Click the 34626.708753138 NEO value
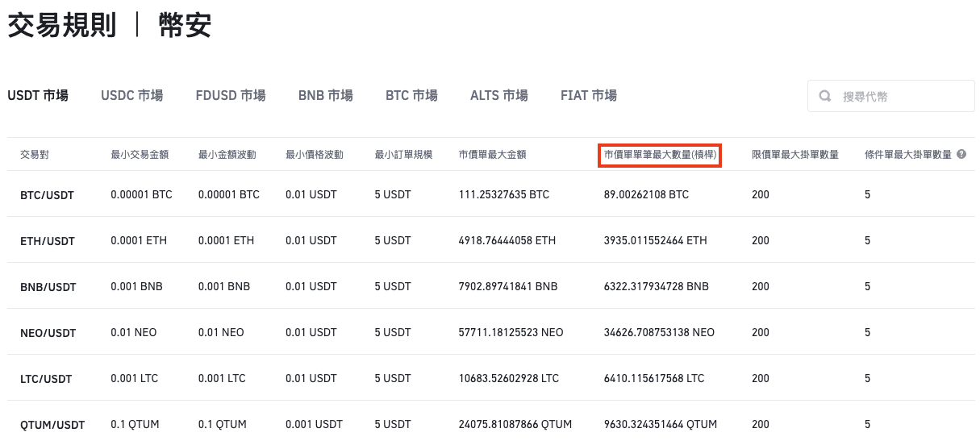 tap(659, 332)
